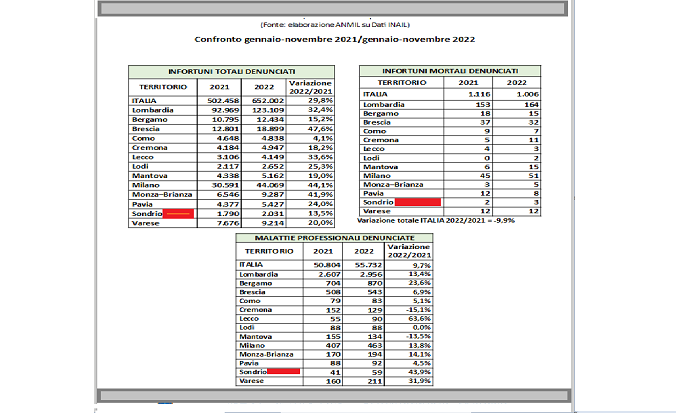
Task: Select the 'Variazione totale ITALIA 2022/2021' line
Action: (x=442, y=222)
